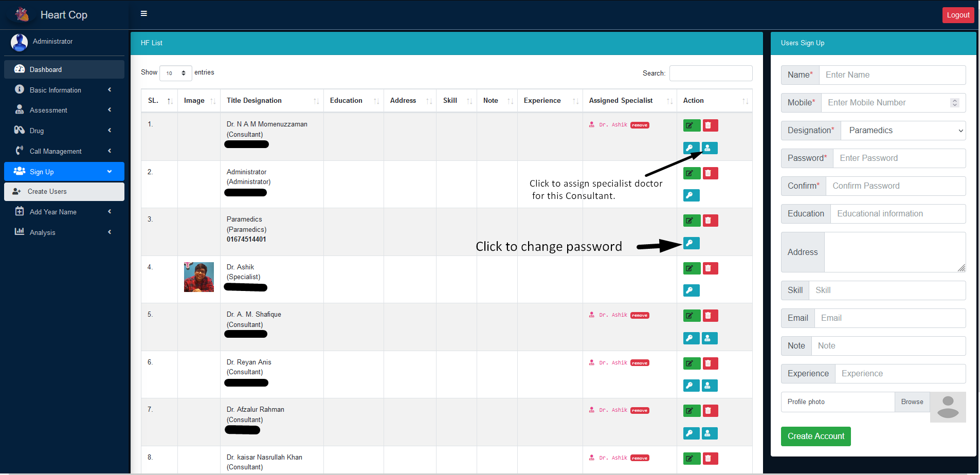Viewport: 980px width, 475px height.
Task: Click the Create Account button
Action: (x=815, y=436)
